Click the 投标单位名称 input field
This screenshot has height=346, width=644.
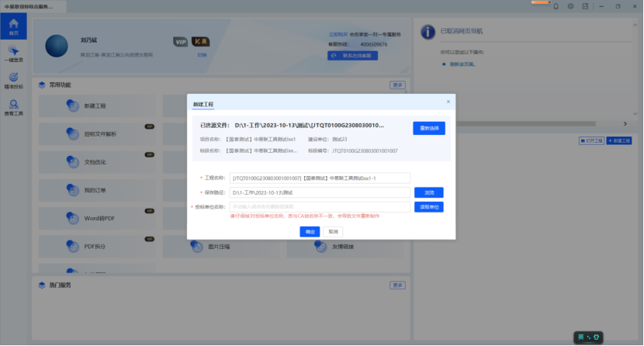320,207
